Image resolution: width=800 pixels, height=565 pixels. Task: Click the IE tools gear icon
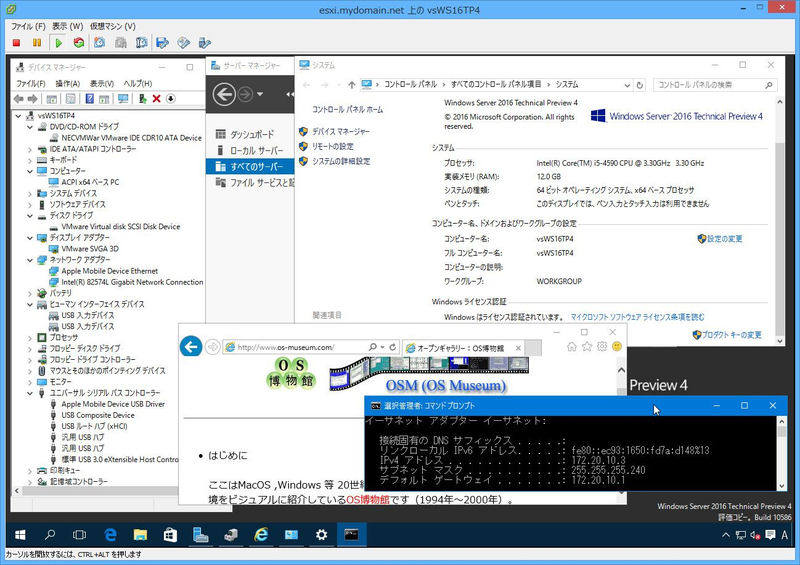(602, 347)
